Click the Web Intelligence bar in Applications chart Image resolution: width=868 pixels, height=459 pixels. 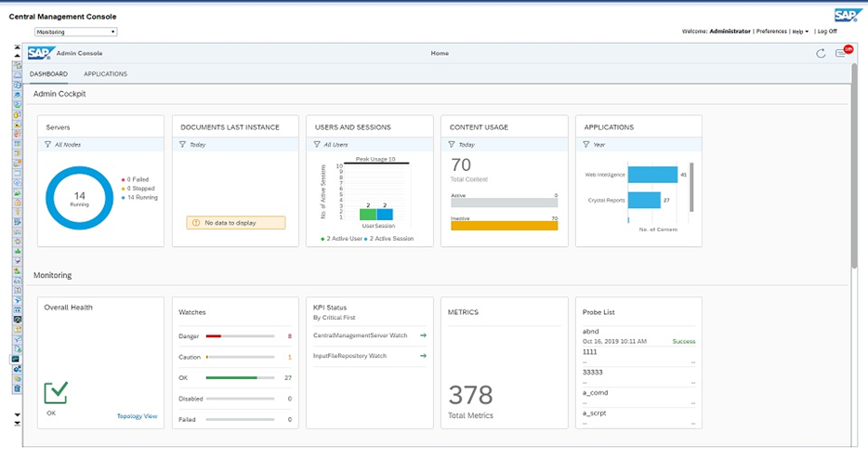(652, 174)
